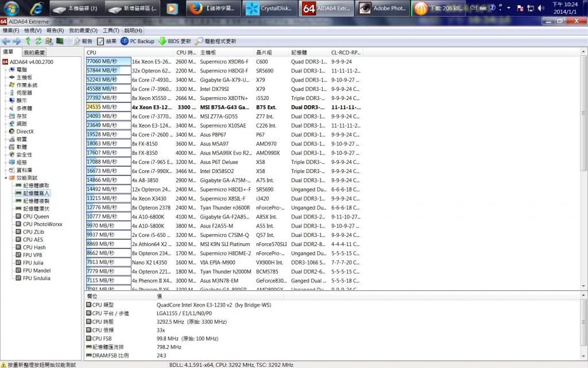Click the green monitor icon in toolbar
Viewport: 588px width, 368px height.
tap(60, 41)
